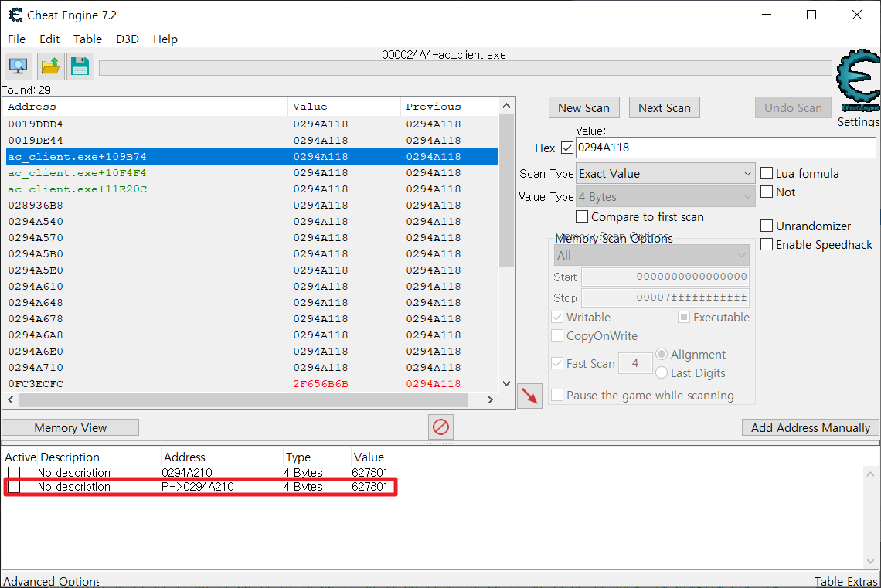Open Memory View
Screen dimensions: 881x588
(70, 427)
